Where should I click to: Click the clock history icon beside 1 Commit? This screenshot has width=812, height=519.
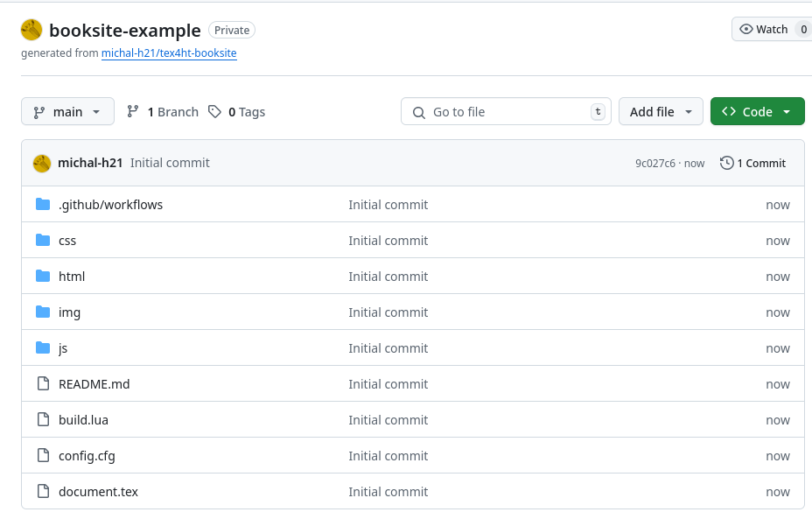point(727,163)
